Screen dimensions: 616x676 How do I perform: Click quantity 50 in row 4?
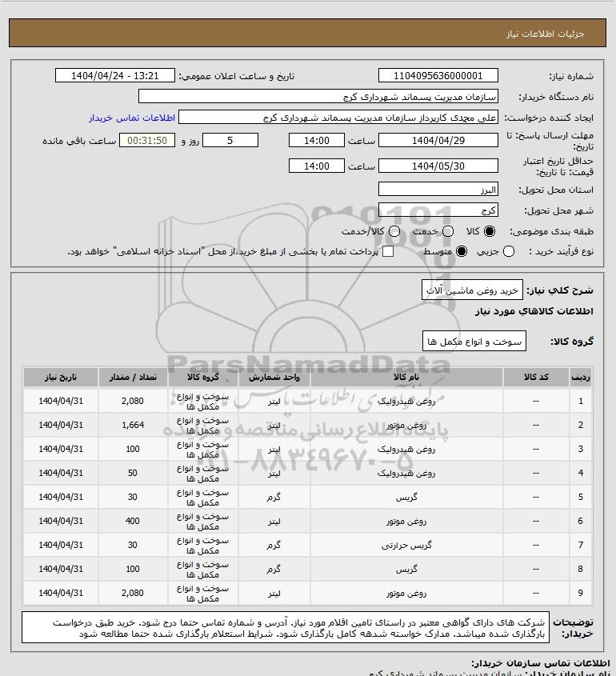132,473
